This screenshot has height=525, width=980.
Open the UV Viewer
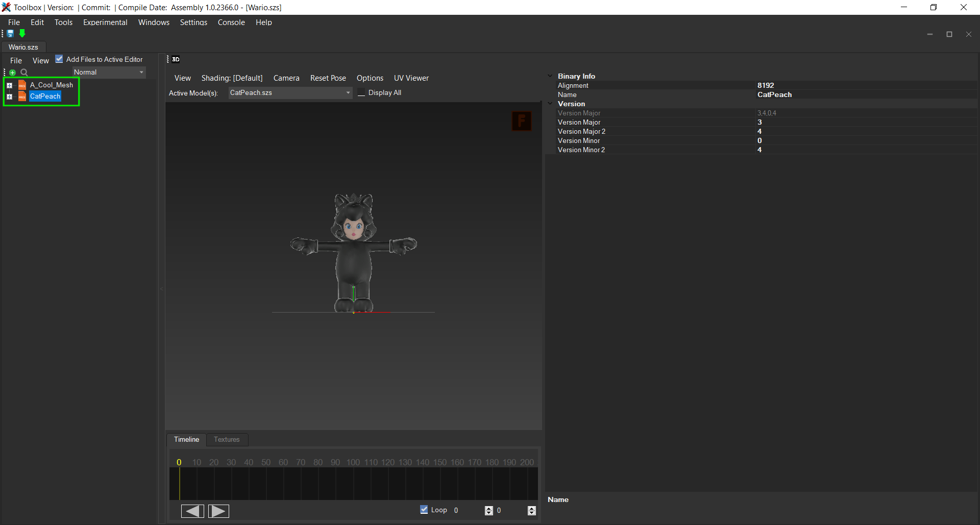click(411, 78)
